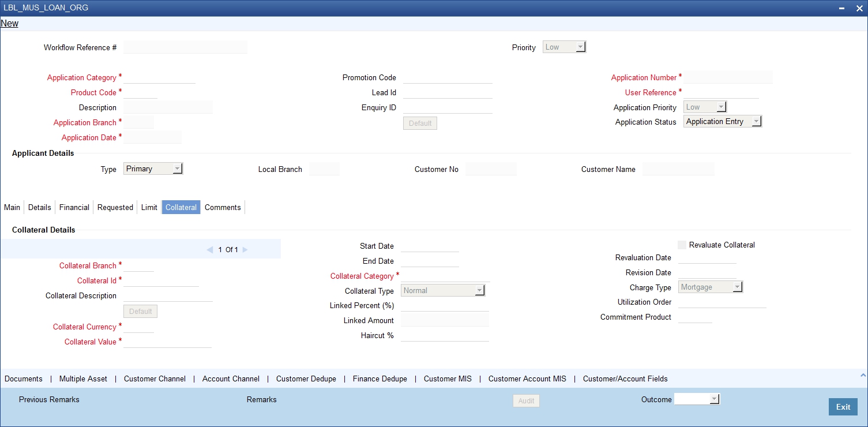Switch to the Main tab

tap(12, 207)
